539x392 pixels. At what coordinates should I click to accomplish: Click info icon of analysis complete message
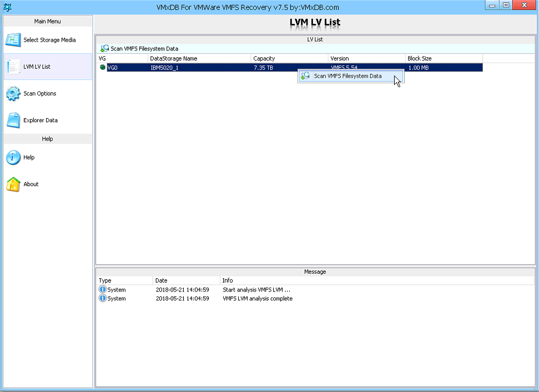pyautogui.click(x=103, y=299)
